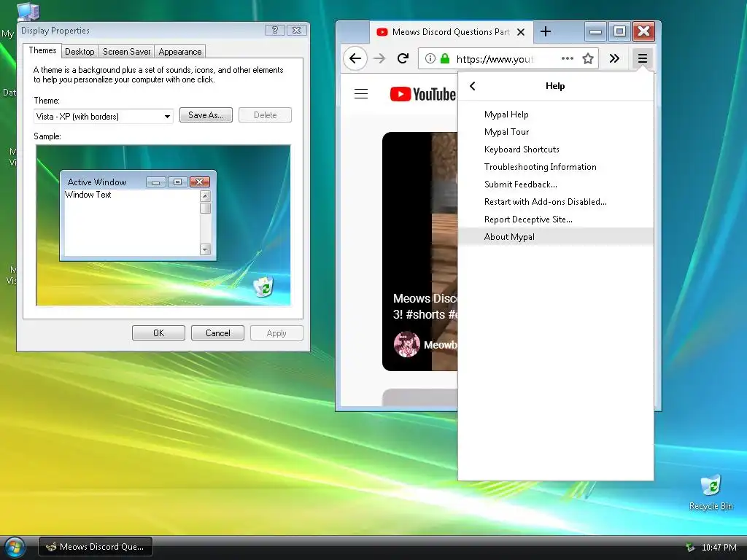747x560 pixels.
Task: Open page actions three-dots menu
Action: click(567, 58)
